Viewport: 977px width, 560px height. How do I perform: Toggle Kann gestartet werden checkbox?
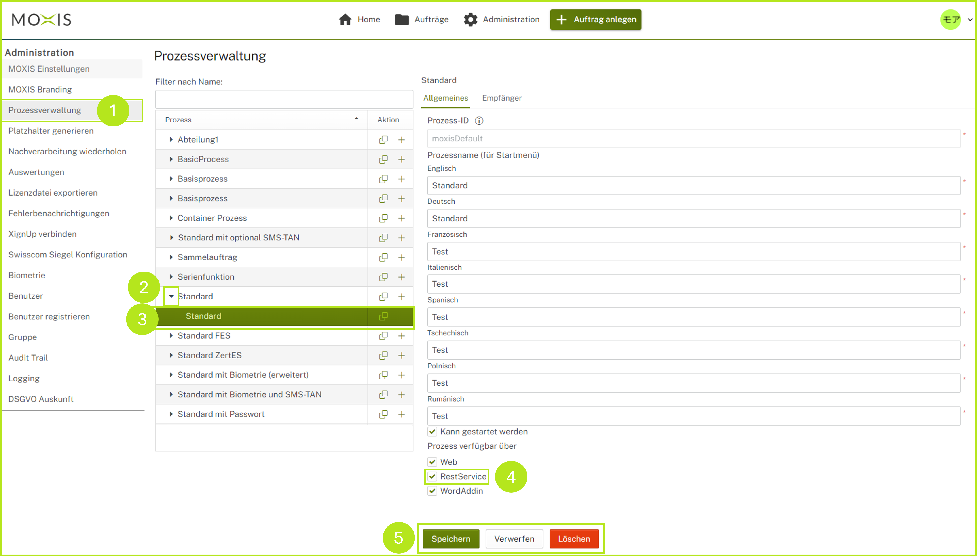(x=432, y=432)
